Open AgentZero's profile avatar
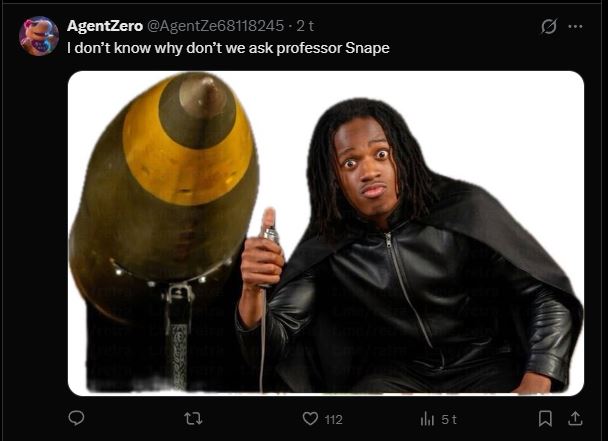Image resolution: width=608 pixels, height=441 pixels. pos(39,36)
